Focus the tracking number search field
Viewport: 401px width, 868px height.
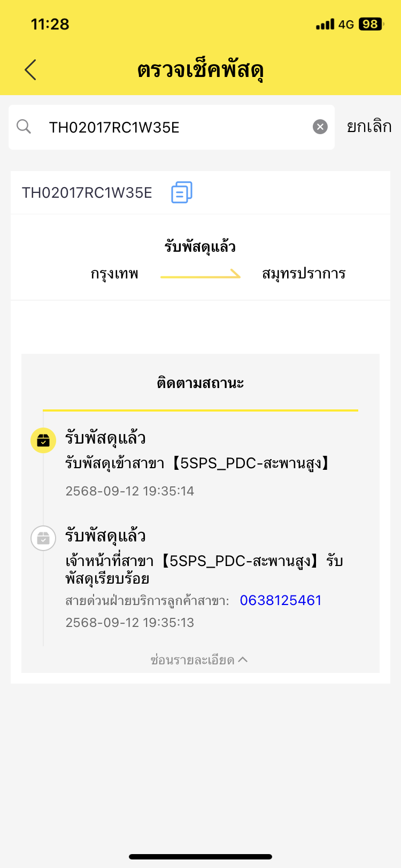[171, 127]
